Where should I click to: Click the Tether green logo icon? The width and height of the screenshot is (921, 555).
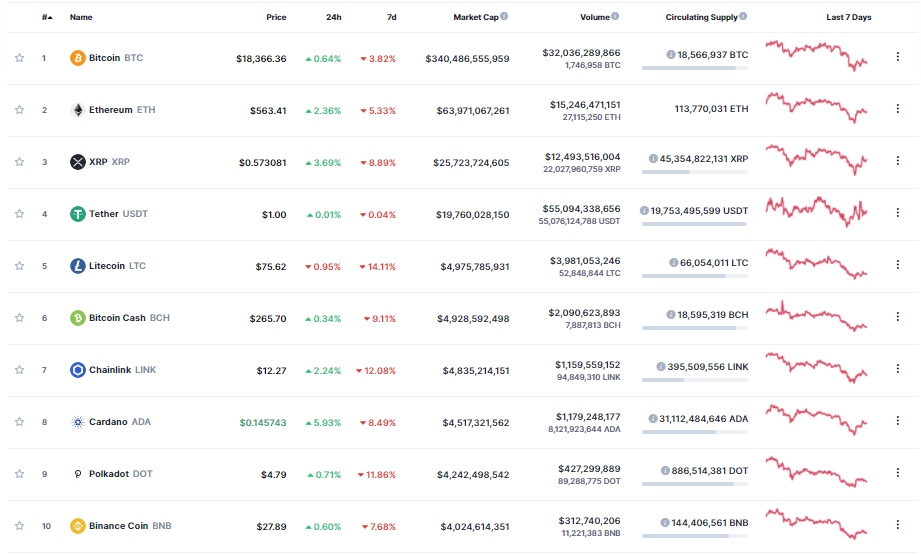(x=78, y=214)
